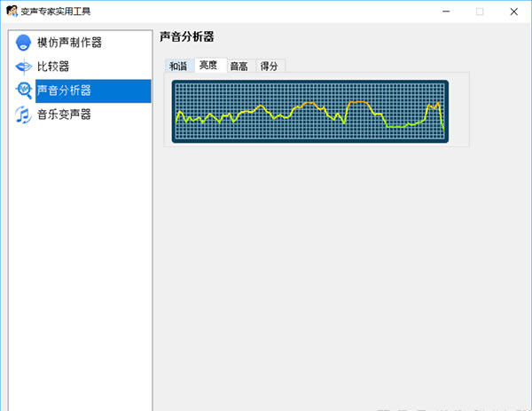Screen dimensions: 532x411
Task: Switch to the 和谐 tab
Action: [178, 66]
